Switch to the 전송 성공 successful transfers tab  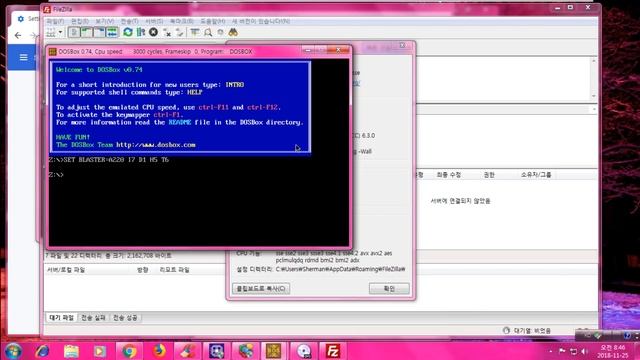125,318
